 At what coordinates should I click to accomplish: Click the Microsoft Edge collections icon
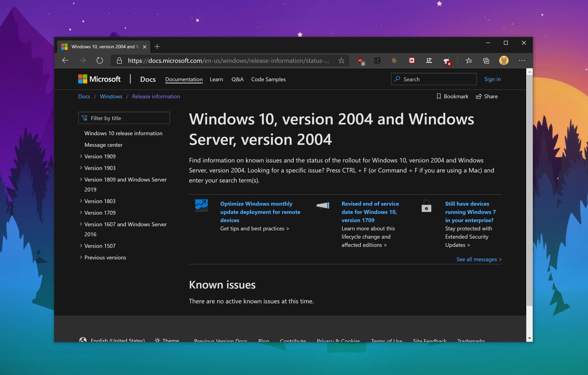pos(486,60)
